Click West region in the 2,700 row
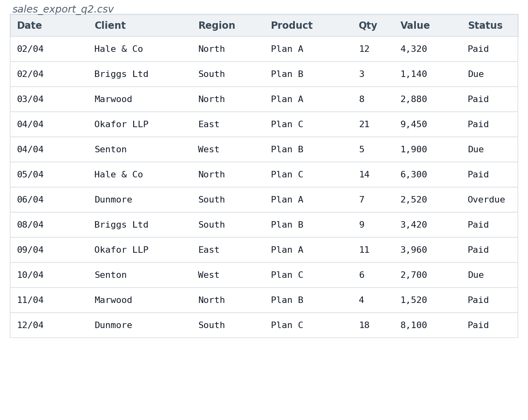 point(209,275)
